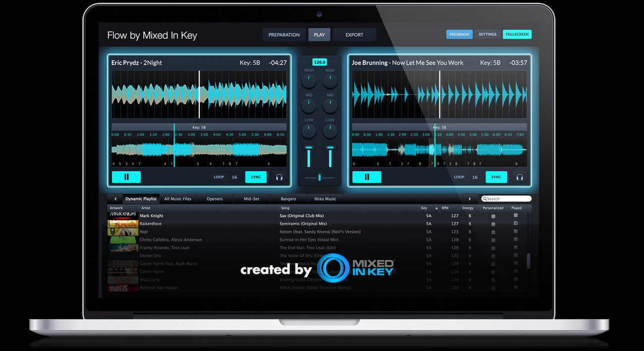Image resolution: width=644 pixels, height=351 pixels.
Task: Open the Dynamic Playlist tab
Action: pos(141,199)
